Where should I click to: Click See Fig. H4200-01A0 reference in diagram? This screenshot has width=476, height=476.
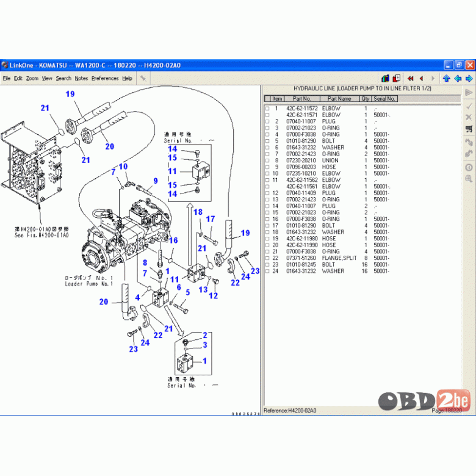point(42,235)
